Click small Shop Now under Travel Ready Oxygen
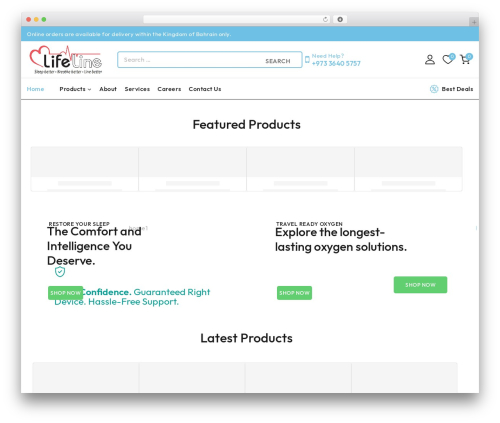Screen dimensions: 500x423 coord(294,293)
